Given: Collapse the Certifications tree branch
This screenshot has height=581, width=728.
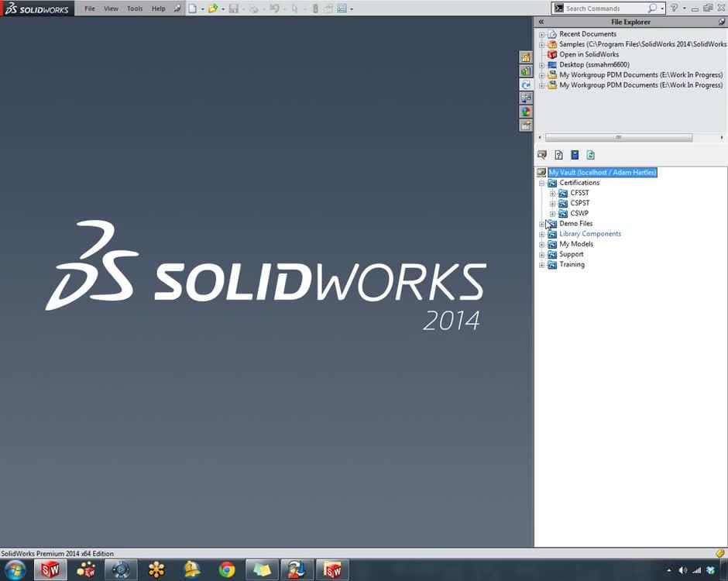Looking at the screenshot, I should 541,183.
